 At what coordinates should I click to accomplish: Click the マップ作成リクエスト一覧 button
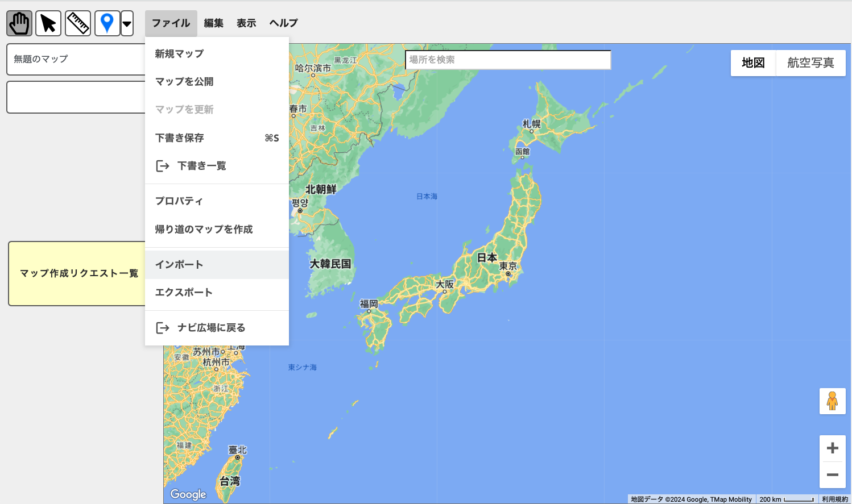coord(77,273)
